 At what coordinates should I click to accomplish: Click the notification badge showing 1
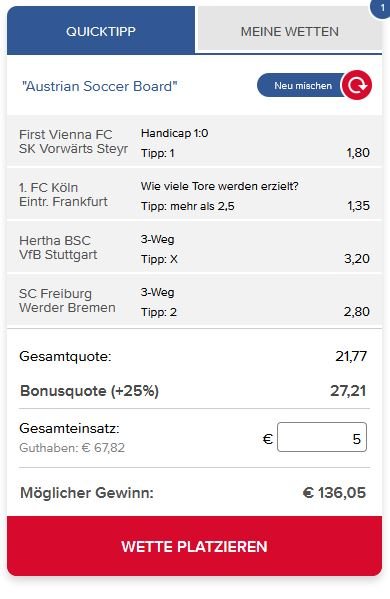click(x=381, y=8)
